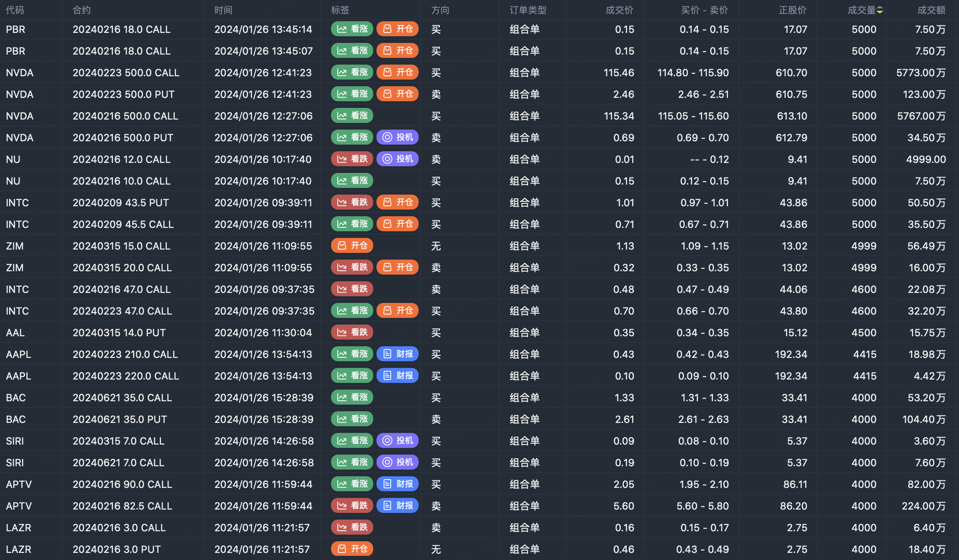Click 看涨 tag on NVDA 20240216 500.0 CALL row
959x560 pixels.
click(x=352, y=116)
